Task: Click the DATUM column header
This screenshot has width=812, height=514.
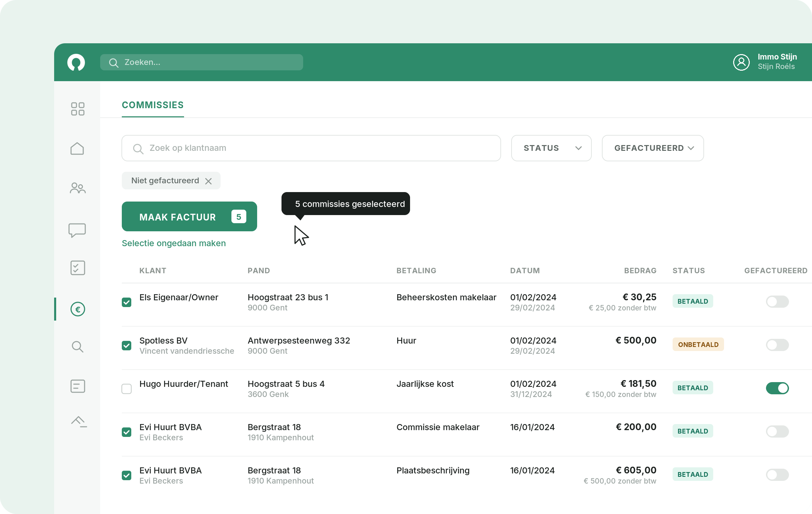Action: click(x=525, y=271)
